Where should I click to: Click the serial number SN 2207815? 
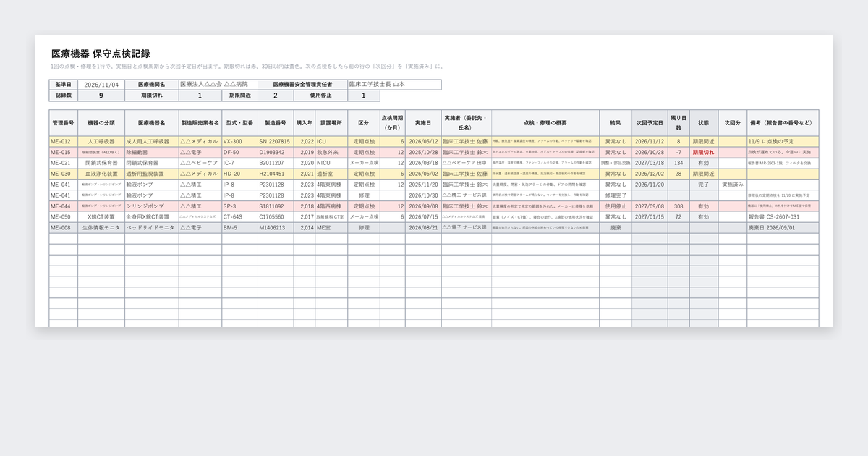point(276,142)
